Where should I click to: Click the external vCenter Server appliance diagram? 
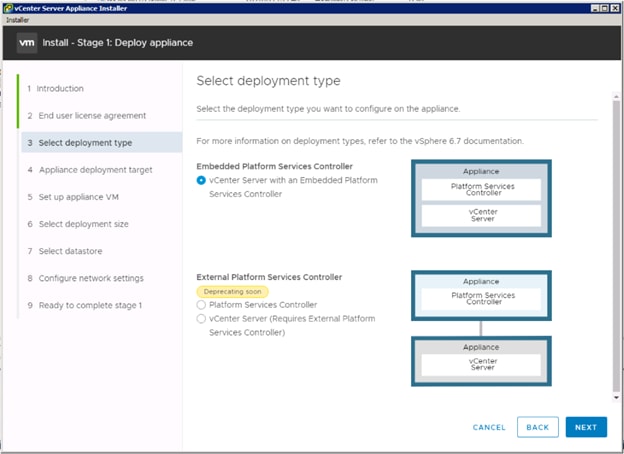tap(481, 361)
